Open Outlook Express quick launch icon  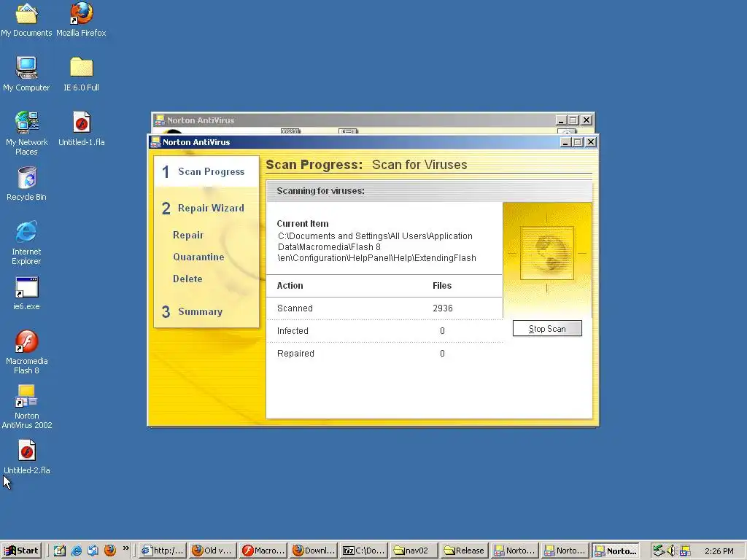point(93,551)
